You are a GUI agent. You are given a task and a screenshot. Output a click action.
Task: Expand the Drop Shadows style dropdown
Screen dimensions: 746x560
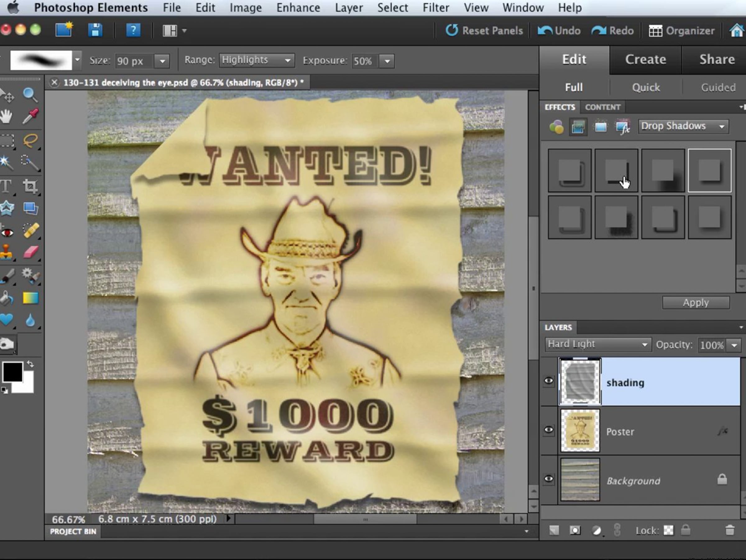(683, 126)
